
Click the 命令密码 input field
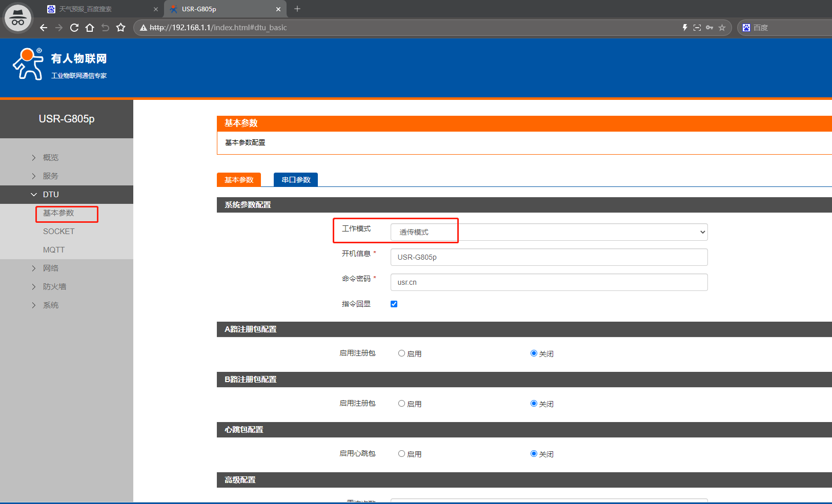(549, 282)
